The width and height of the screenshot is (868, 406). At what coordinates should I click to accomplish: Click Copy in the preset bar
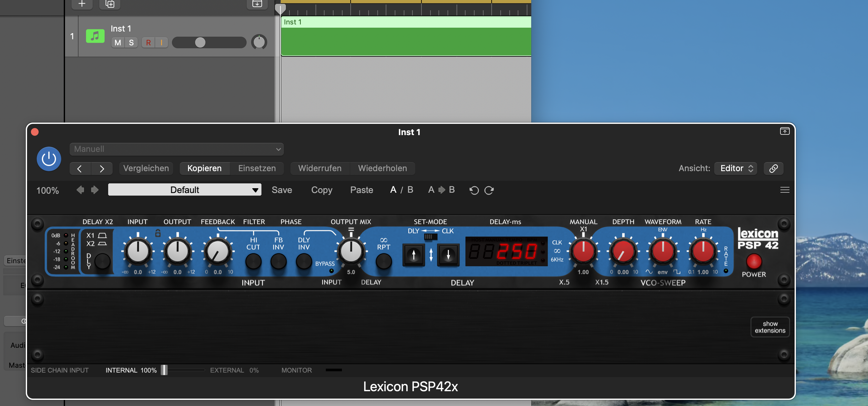(x=321, y=190)
